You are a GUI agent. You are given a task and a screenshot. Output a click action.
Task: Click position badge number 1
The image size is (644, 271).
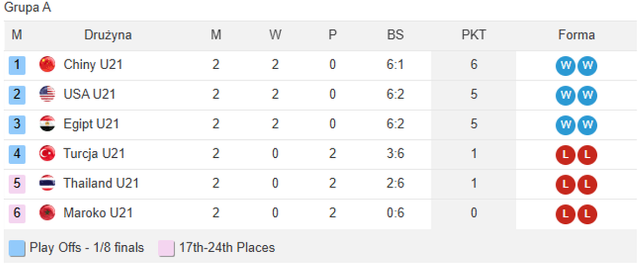coord(17,65)
